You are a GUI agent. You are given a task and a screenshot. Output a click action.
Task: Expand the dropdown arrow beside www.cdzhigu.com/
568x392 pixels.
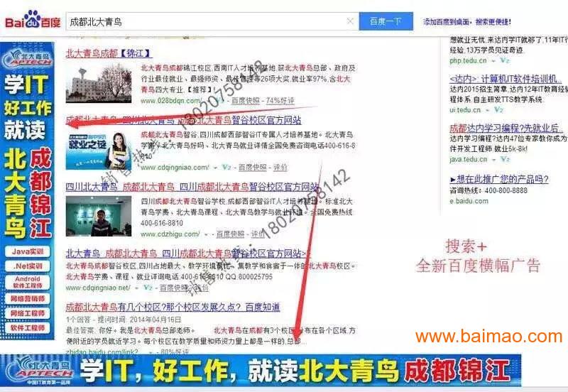[206, 234]
